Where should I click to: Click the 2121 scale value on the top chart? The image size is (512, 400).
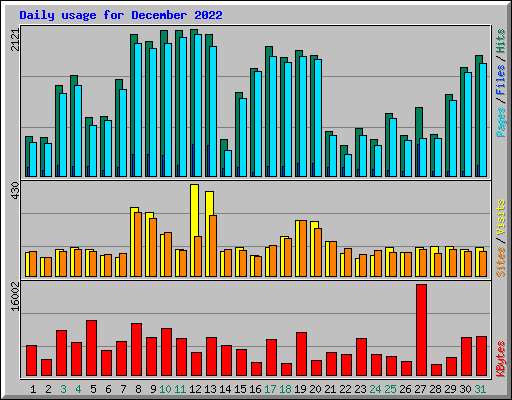tap(15, 40)
